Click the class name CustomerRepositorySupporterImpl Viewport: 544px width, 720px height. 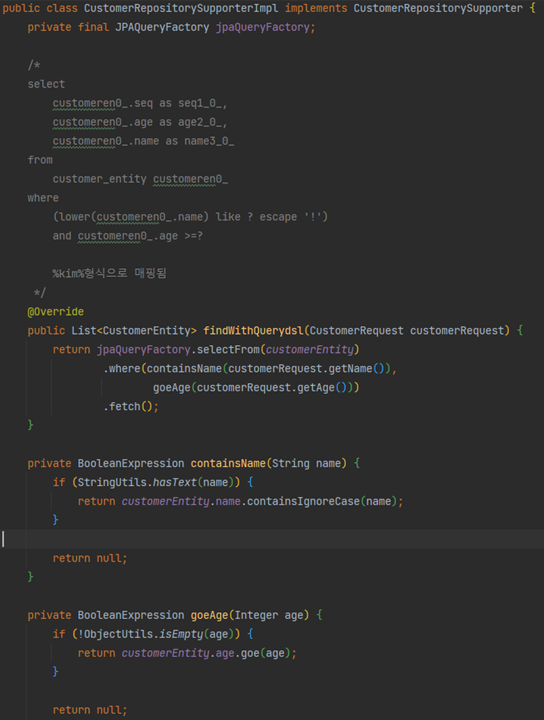coord(181,8)
